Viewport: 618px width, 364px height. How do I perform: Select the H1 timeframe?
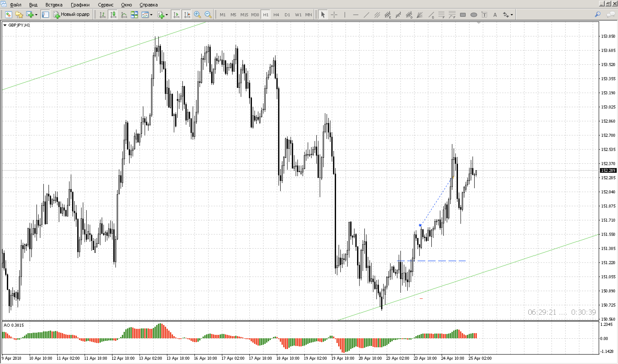click(266, 15)
